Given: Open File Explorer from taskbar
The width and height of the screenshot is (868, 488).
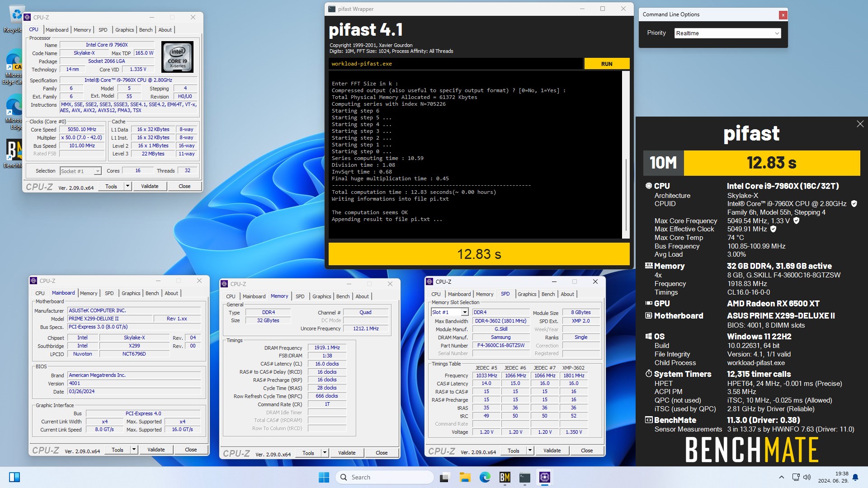Looking at the screenshot, I should (465, 477).
